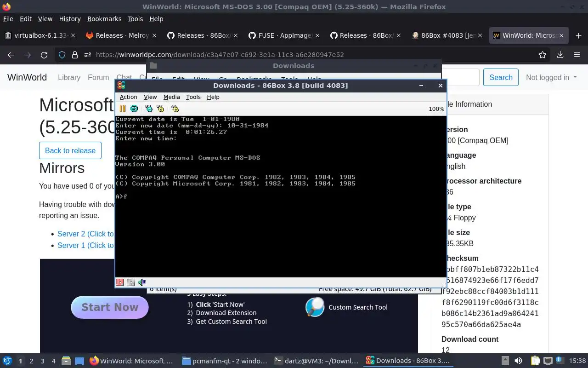Click red floppy drive A status icon
The width and height of the screenshot is (588, 368).
click(x=120, y=282)
